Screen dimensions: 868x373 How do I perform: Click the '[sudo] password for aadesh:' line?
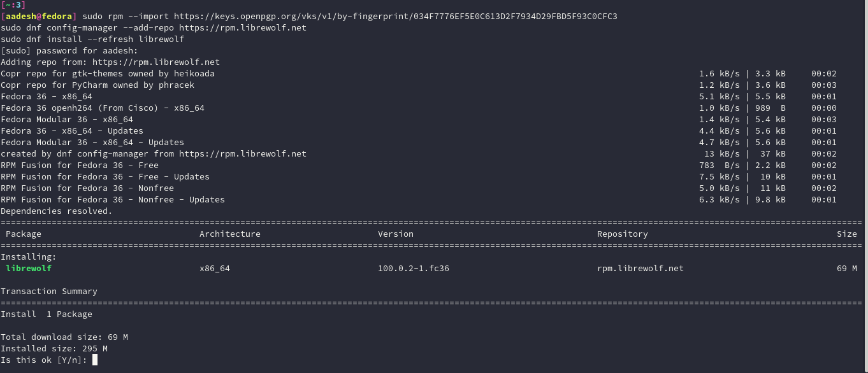tap(69, 51)
